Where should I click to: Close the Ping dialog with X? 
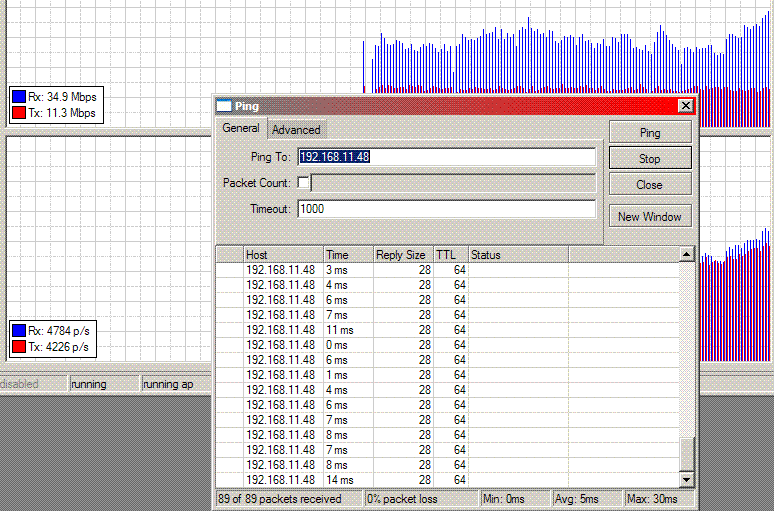click(685, 106)
